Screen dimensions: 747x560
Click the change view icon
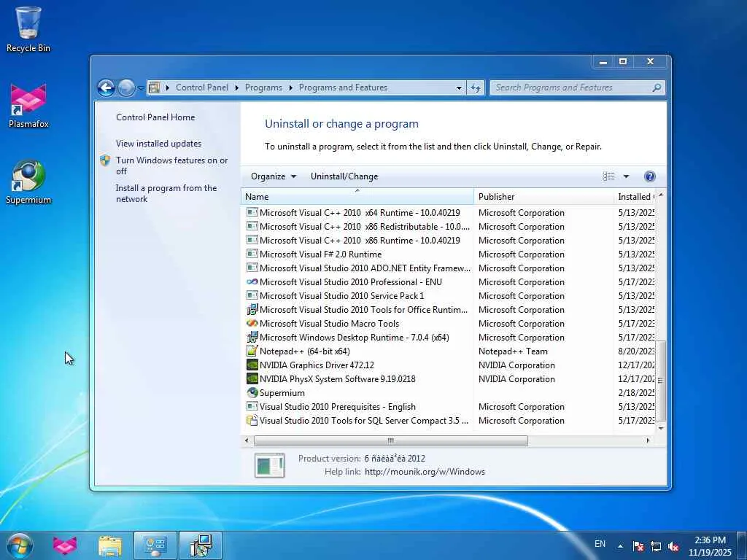pyautogui.click(x=609, y=176)
